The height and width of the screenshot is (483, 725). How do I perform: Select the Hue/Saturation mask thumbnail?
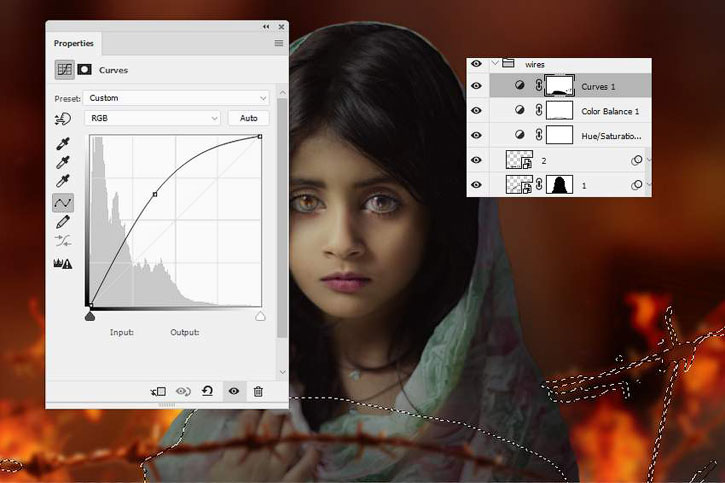click(x=559, y=135)
